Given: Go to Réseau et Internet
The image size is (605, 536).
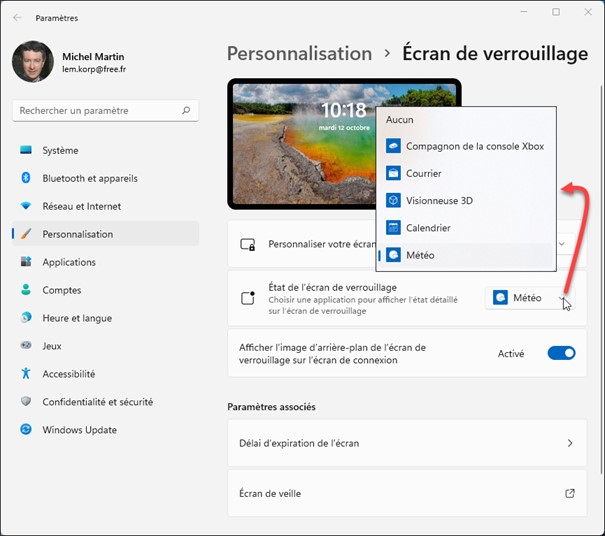Looking at the screenshot, I should pyautogui.click(x=106, y=206).
